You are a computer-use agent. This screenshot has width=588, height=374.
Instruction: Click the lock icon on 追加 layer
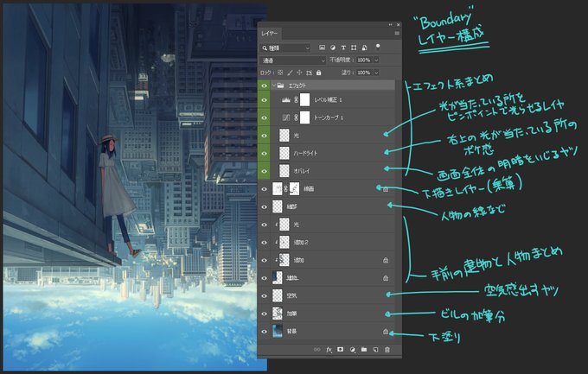tap(386, 260)
